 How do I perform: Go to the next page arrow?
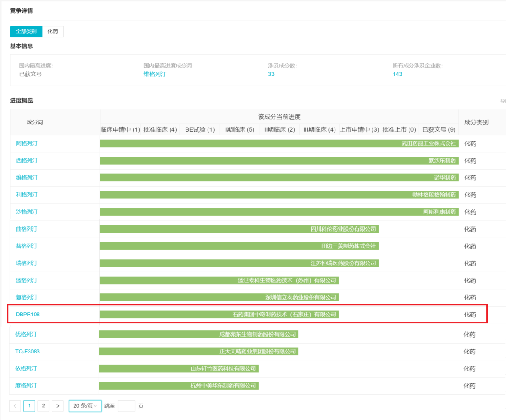tap(58, 406)
